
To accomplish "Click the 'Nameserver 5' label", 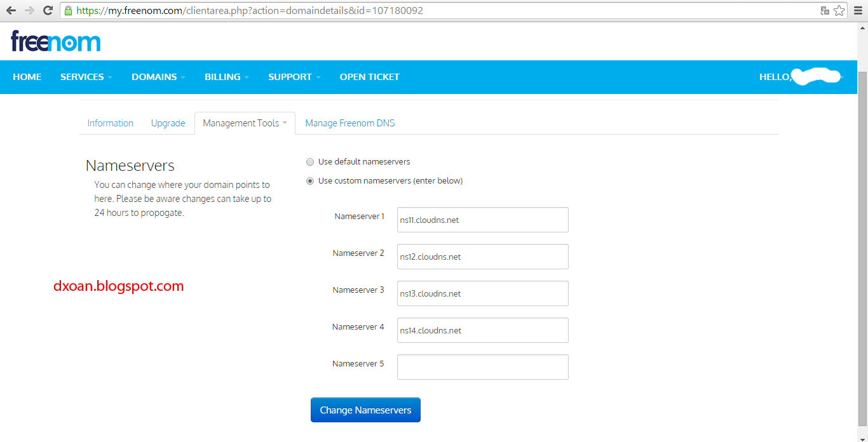I will pos(358,364).
